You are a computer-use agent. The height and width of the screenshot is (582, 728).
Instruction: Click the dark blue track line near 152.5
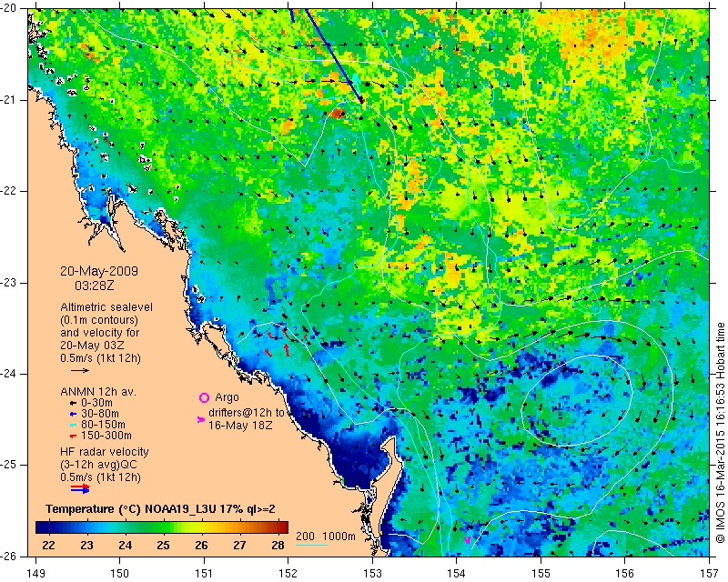[333, 55]
